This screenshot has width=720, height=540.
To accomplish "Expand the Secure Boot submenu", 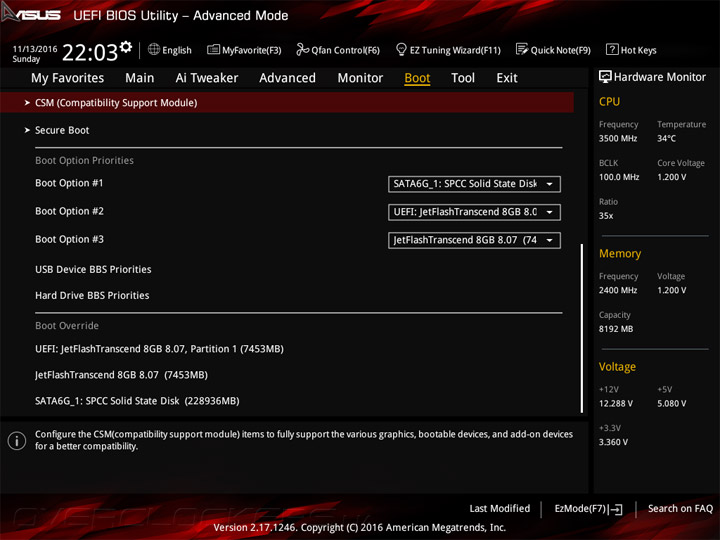I will 62,130.
